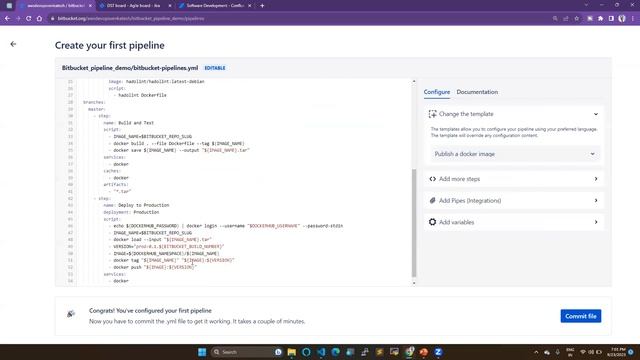Click the Change the template icon
The image size is (640, 360).
tap(432, 114)
